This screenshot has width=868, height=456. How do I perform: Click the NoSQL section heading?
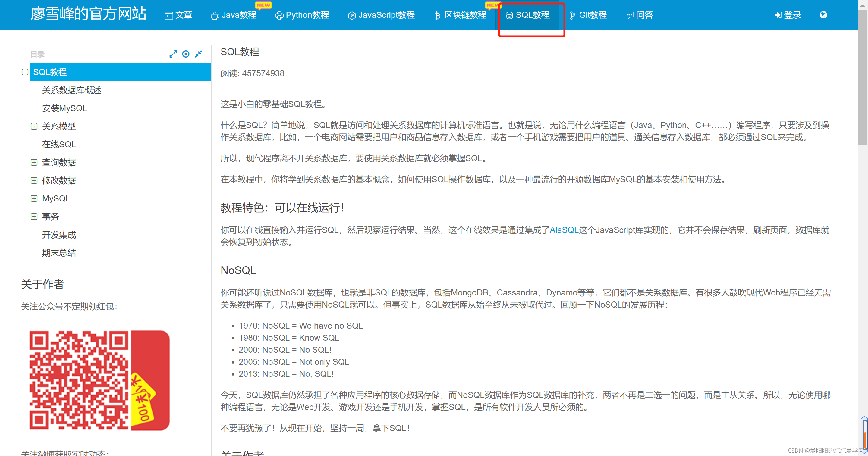point(238,270)
